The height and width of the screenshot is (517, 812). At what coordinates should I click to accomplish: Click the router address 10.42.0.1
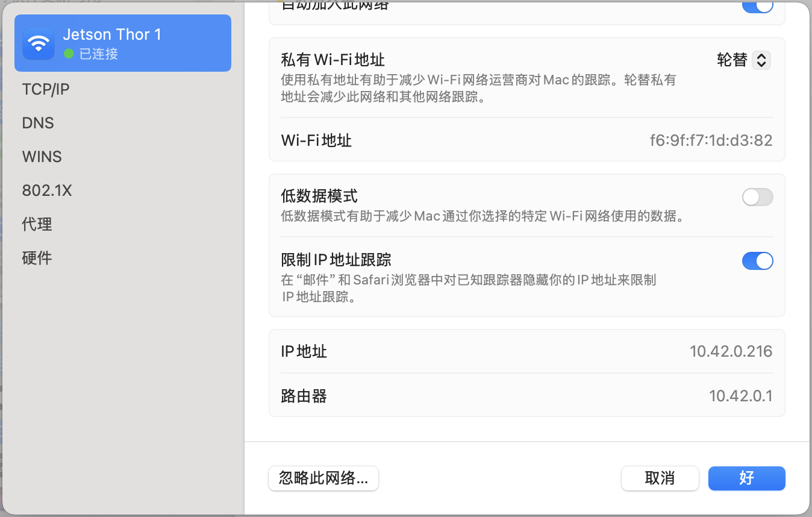pos(740,396)
